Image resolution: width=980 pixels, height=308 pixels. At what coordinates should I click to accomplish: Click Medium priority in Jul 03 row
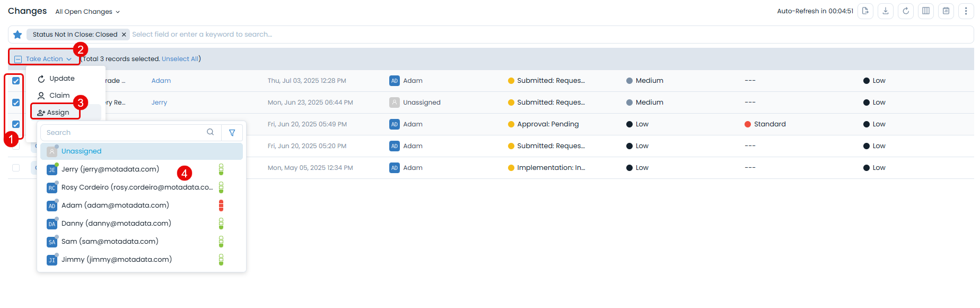tap(645, 81)
